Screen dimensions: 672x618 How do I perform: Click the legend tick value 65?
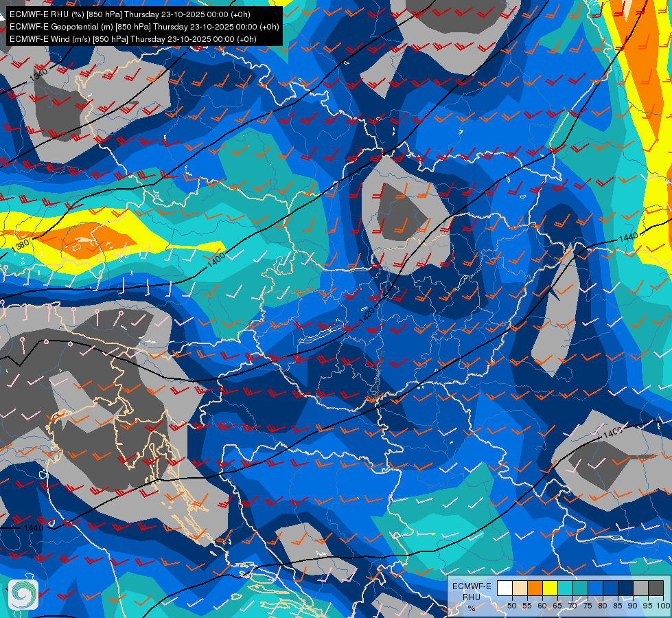point(557,606)
